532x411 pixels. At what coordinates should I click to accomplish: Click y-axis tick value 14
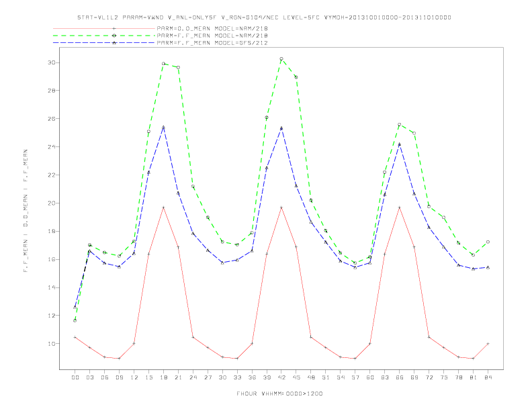51,287
